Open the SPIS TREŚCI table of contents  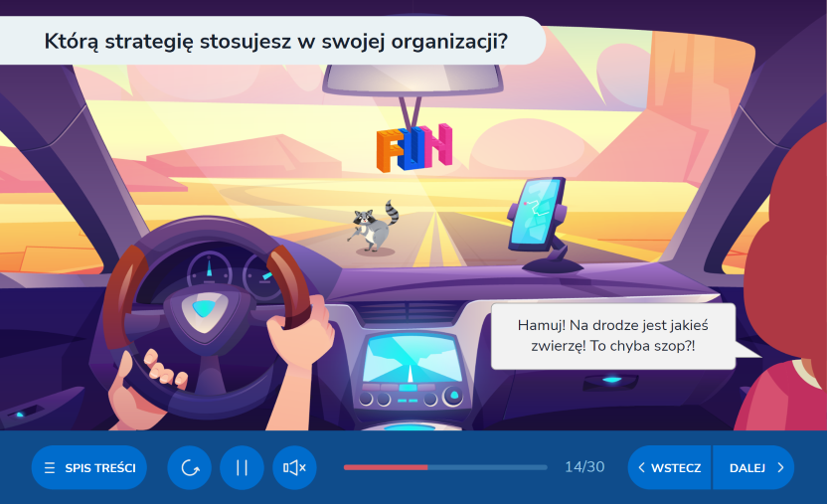89,467
